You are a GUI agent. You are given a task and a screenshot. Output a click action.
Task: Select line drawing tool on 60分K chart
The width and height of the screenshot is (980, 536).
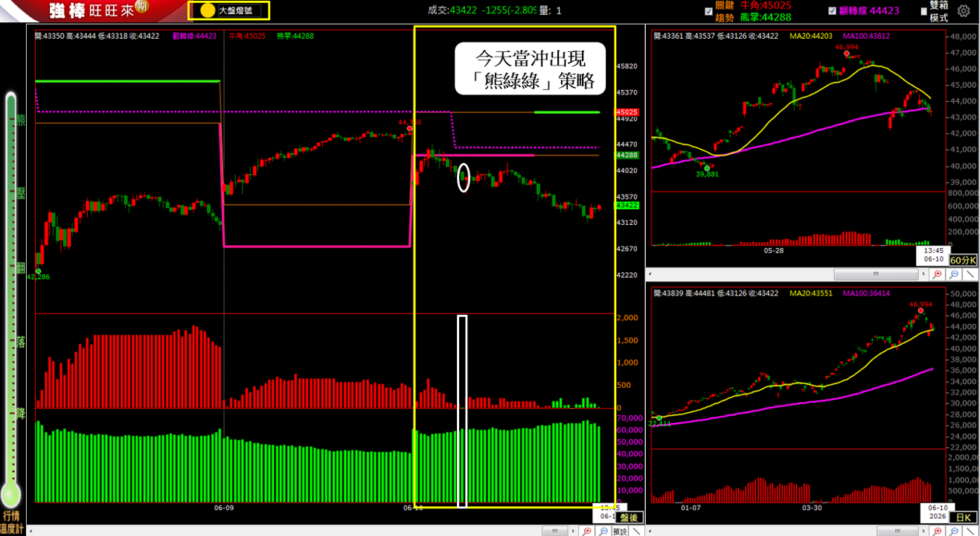(x=970, y=275)
